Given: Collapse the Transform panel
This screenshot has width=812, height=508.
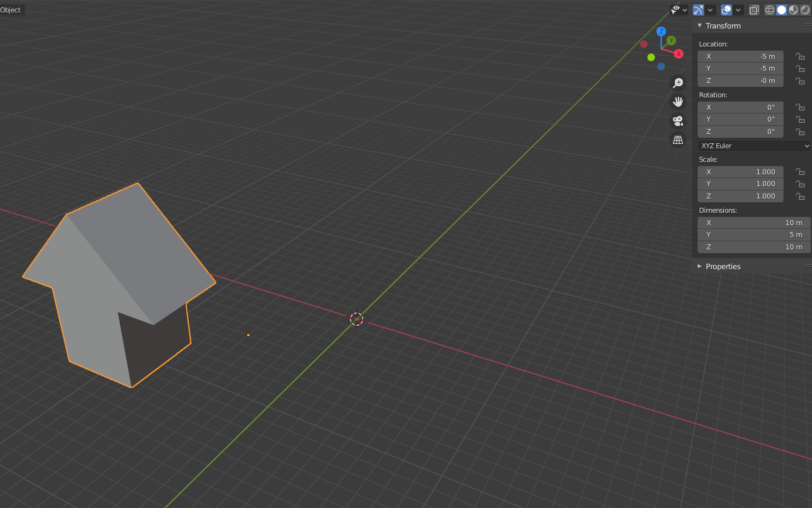Looking at the screenshot, I should pyautogui.click(x=700, y=26).
